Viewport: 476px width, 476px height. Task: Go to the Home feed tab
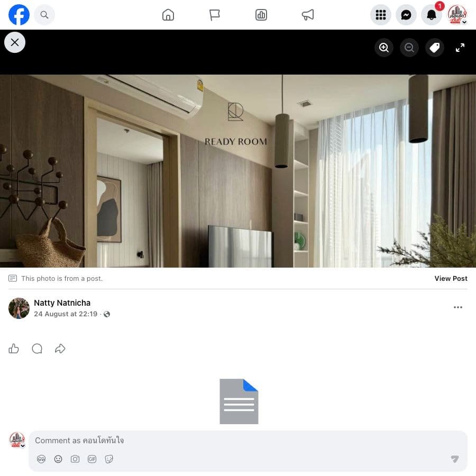pyautogui.click(x=168, y=15)
